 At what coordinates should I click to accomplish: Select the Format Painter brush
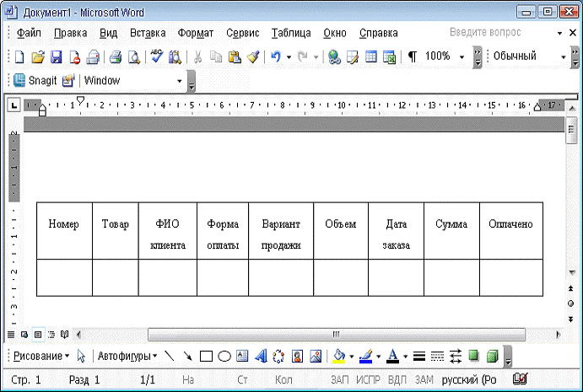[252, 57]
